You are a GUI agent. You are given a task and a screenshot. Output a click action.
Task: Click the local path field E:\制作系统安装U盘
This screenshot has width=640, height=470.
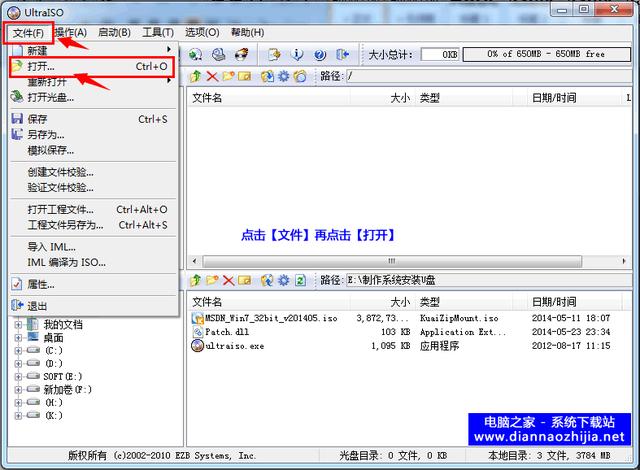pyautogui.click(x=488, y=280)
